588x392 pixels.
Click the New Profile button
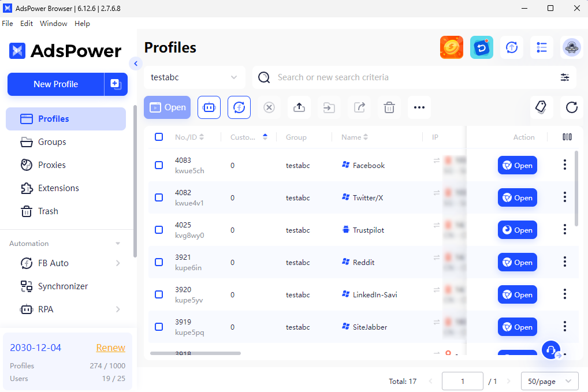(55, 84)
